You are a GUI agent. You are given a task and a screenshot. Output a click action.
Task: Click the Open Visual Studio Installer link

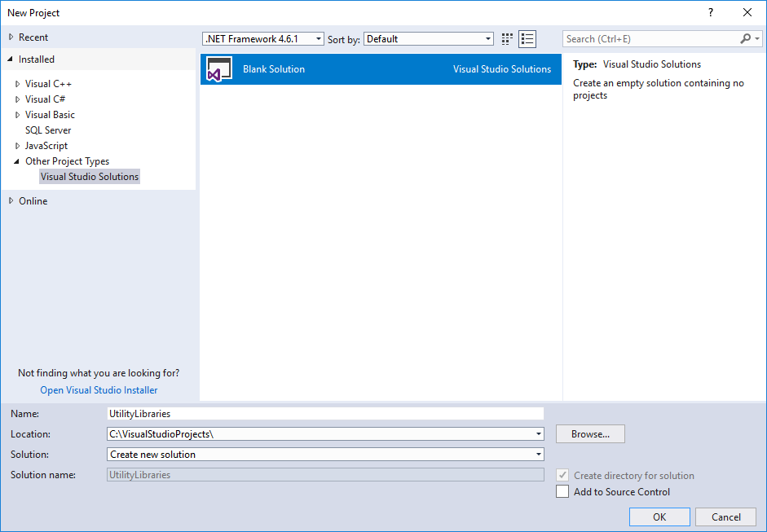tap(98, 389)
